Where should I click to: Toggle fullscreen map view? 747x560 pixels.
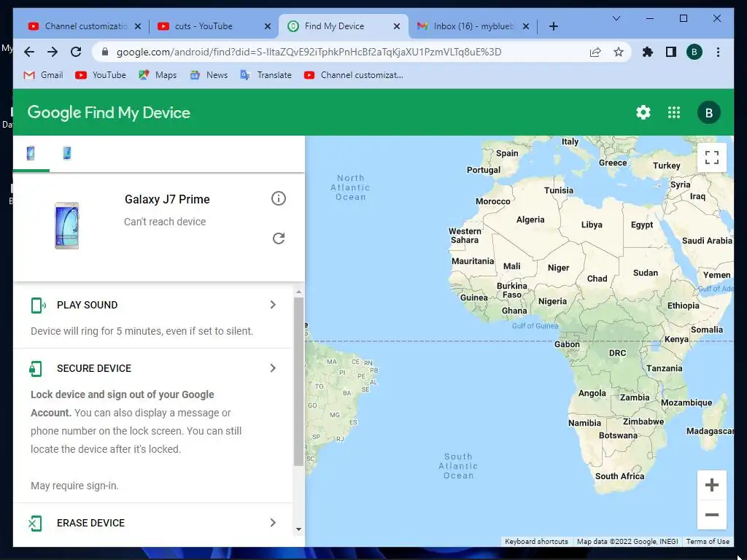(712, 157)
